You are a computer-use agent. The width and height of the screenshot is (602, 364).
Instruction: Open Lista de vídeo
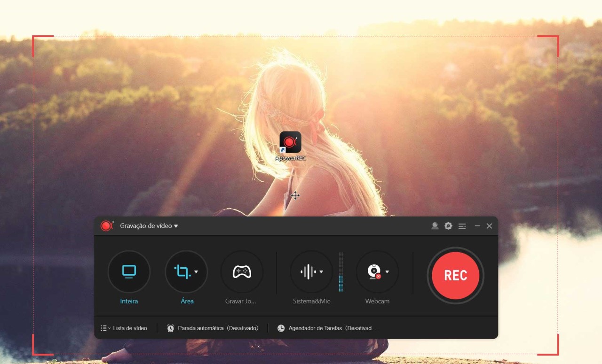click(124, 328)
